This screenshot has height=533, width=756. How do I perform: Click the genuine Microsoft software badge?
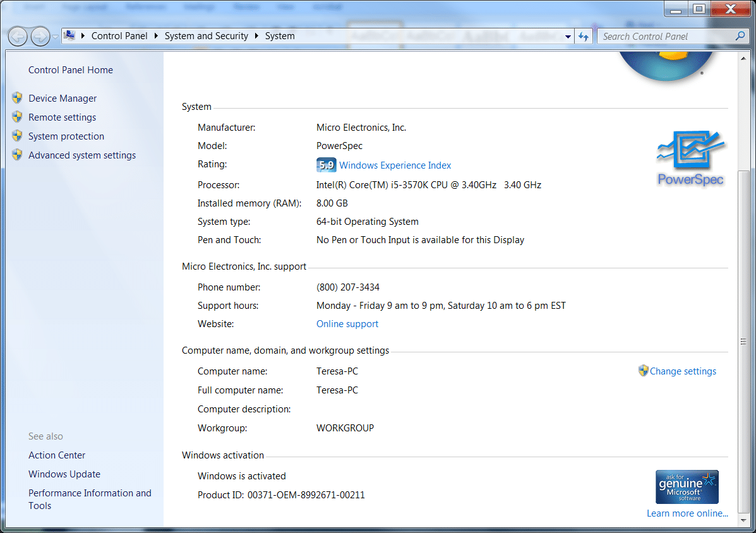[x=687, y=486]
